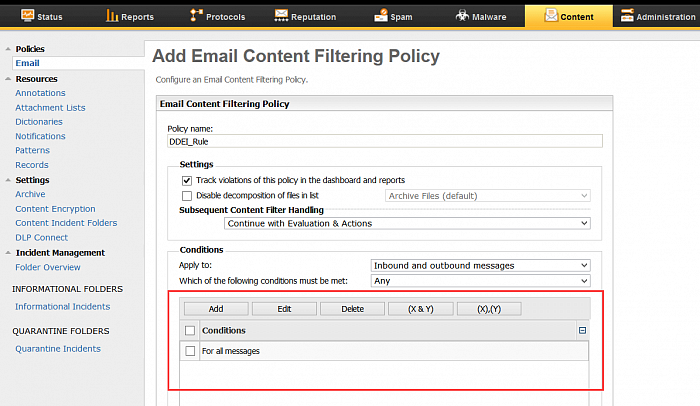
Task: Switch to the Malware tab
Action: coord(481,16)
